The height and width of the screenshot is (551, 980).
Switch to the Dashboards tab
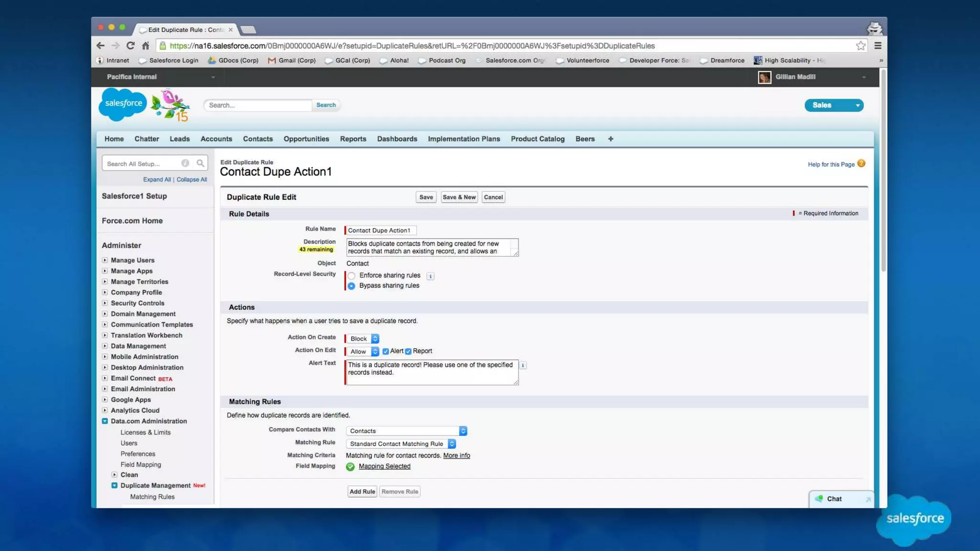tap(397, 139)
